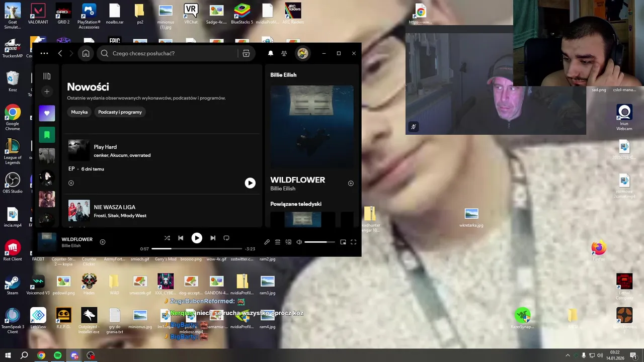Open connect to a device icon
Image resolution: width=644 pixels, height=362 pixels.
click(x=288, y=242)
